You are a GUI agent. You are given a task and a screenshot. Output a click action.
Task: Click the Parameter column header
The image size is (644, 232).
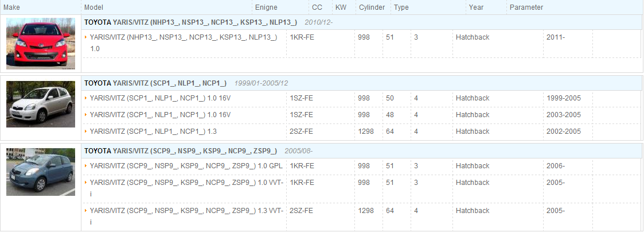(526, 7)
